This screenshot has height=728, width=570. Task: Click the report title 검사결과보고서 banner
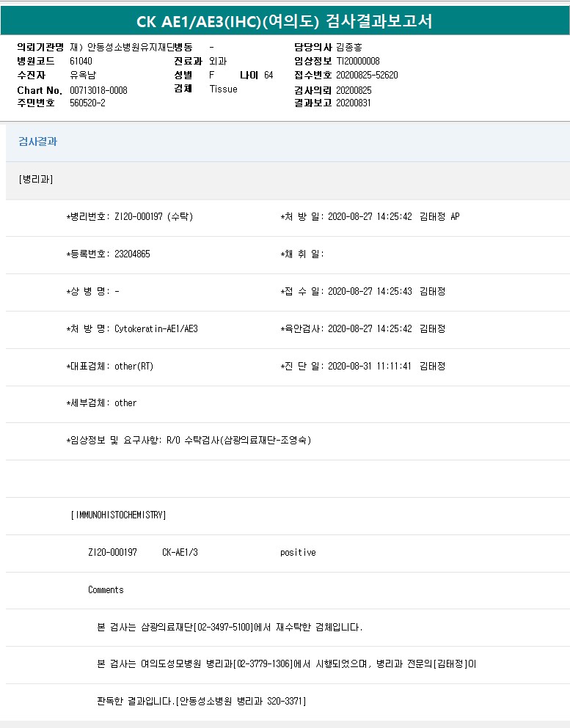285,21
